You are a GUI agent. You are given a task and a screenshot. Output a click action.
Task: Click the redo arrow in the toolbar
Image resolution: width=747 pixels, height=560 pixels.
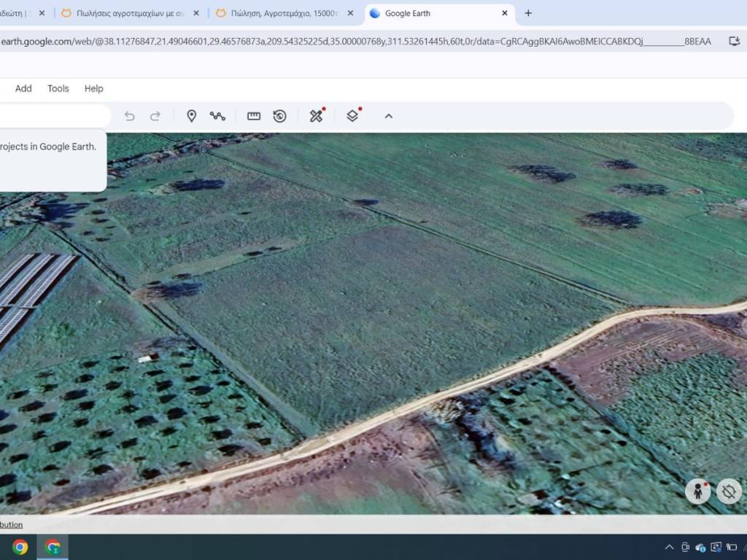pyautogui.click(x=155, y=116)
